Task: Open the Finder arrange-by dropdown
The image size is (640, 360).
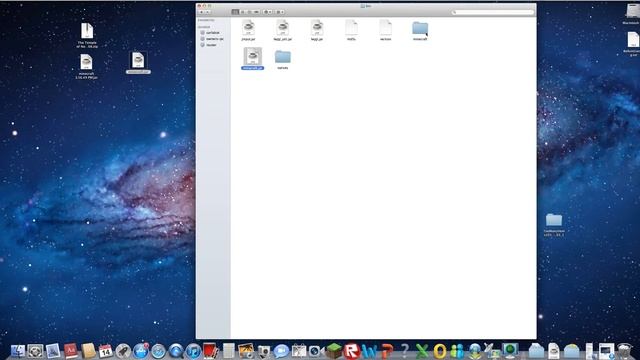Action: (x=280, y=12)
